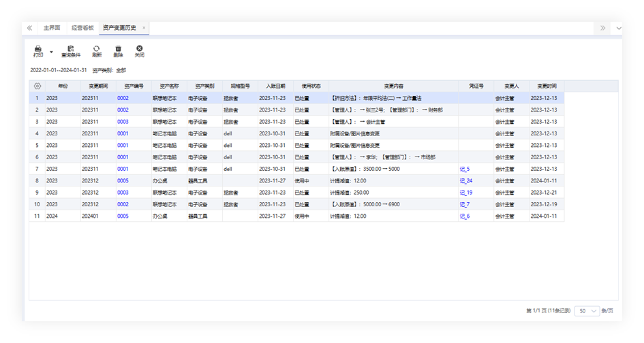Image resolution: width=644 pixels, height=343 pixels.
Task: Click the 刷新 refresh icon
Action: pyautogui.click(x=97, y=50)
